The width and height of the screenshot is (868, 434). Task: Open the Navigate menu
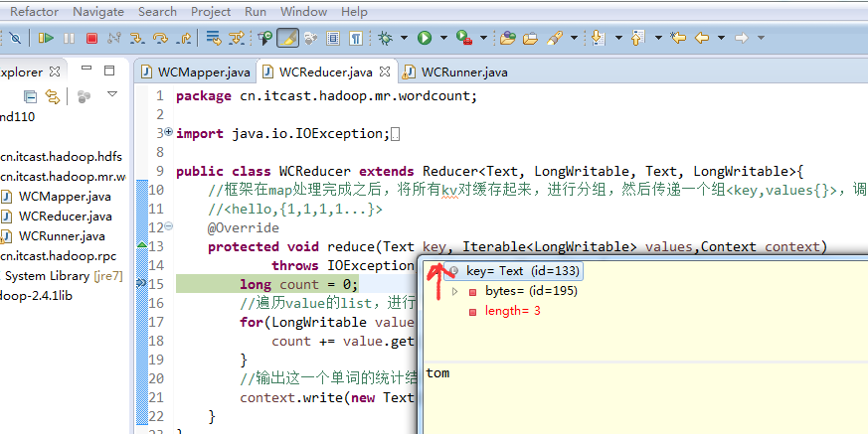tap(98, 11)
